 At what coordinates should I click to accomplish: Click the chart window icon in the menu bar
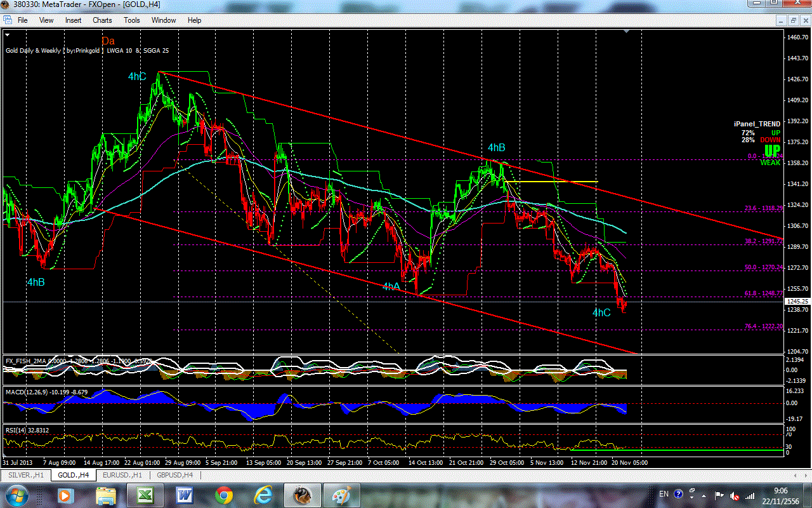pyautogui.click(x=6, y=20)
